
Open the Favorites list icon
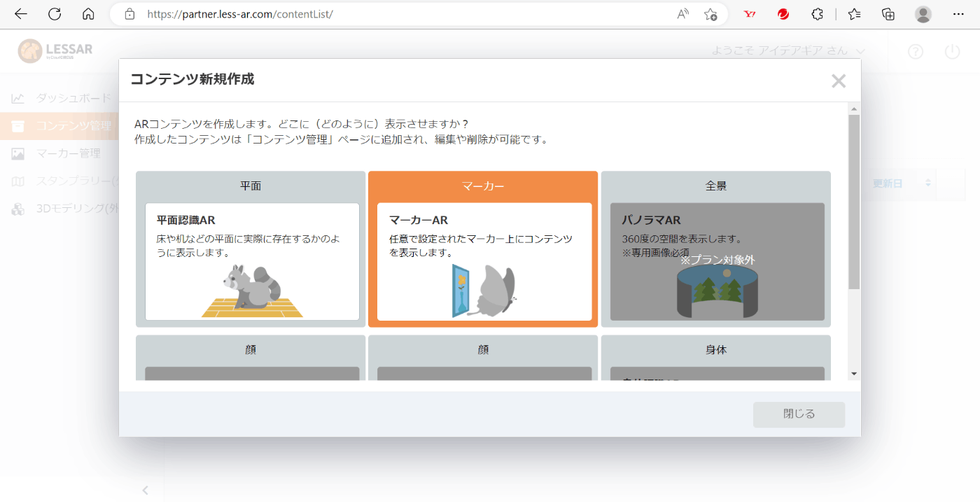pyautogui.click(x=855, y=14)
